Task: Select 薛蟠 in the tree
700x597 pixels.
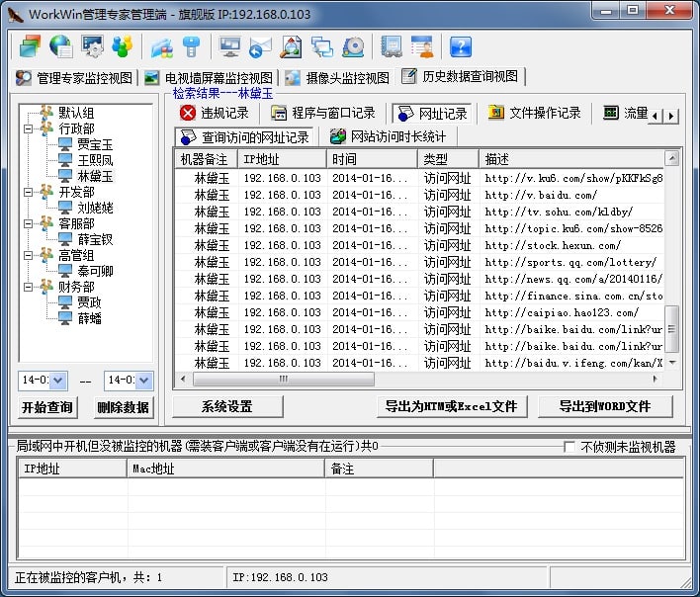Action: click(x=89, y=318)
